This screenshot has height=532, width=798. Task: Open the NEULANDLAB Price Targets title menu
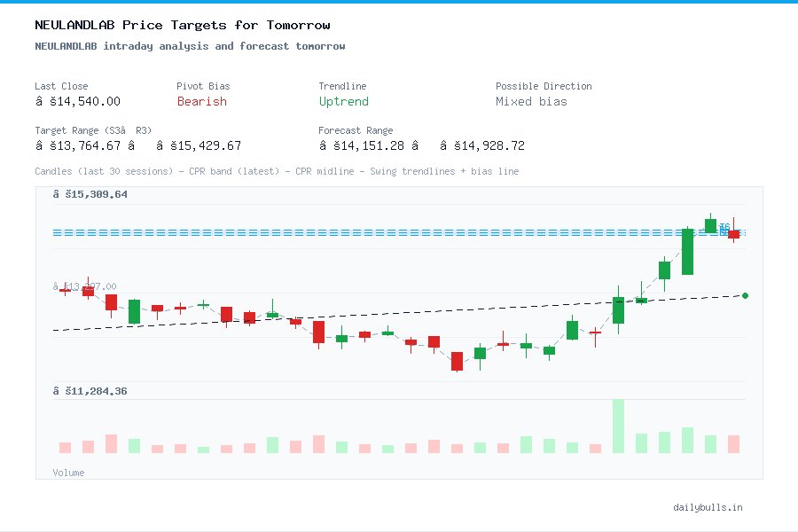click(x=181, y=25)
